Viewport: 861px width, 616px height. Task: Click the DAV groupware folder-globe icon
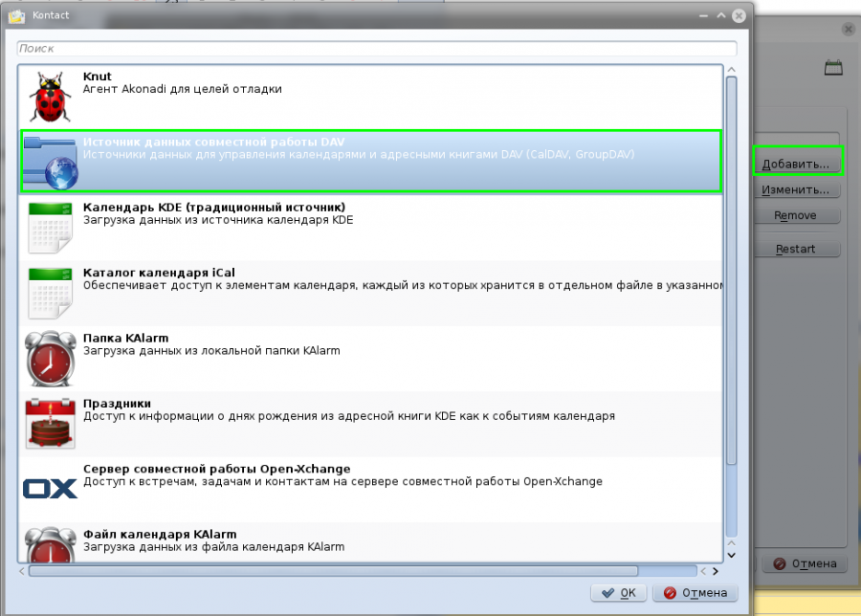point(50,163)
